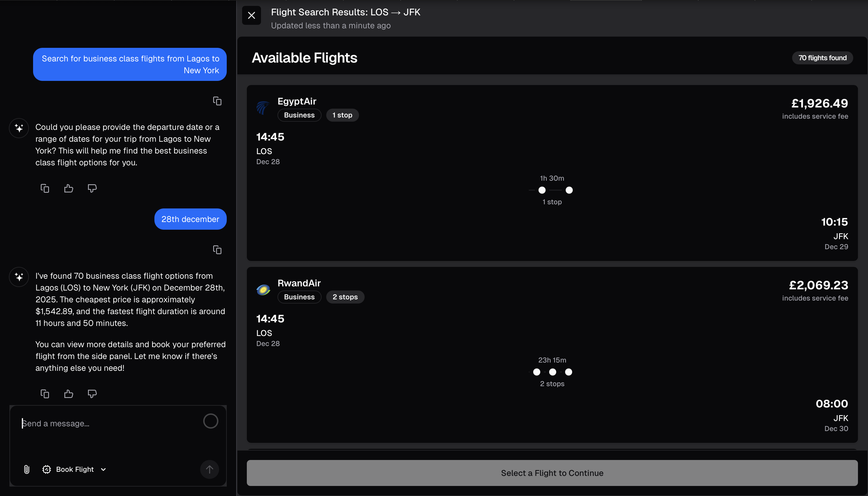This screenshot has height=496, width=868.
Task: Click the AI sparkle avatar beside flight results message
Action: [19, 277]
